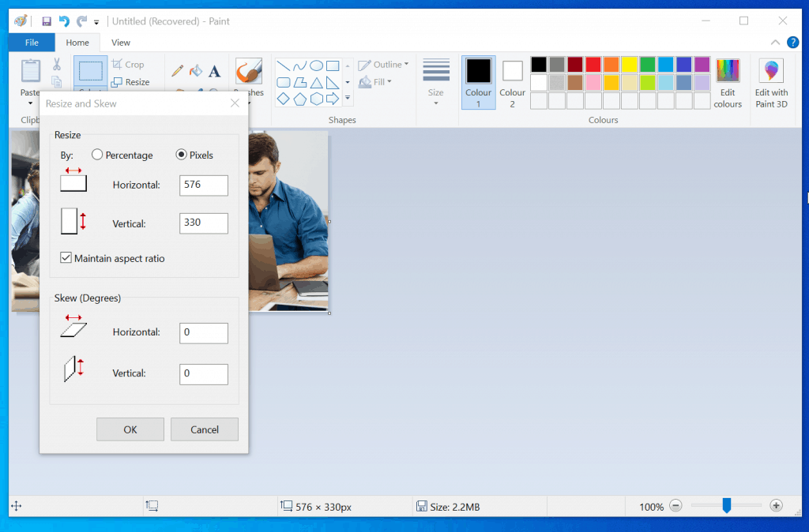Open the Brushes tool
This screenshot has width=809, height=532.
pos(249,71)
